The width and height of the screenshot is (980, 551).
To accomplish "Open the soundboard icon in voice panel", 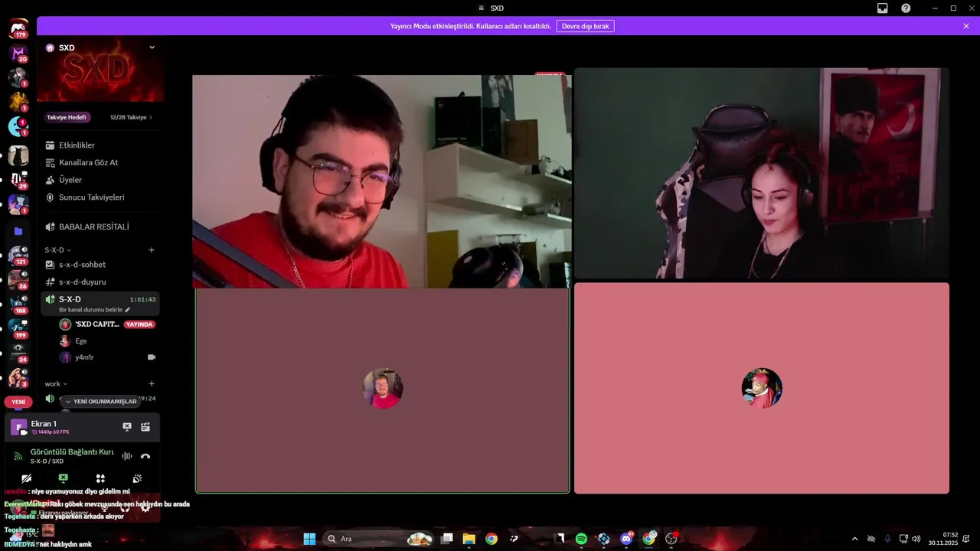I will (x=137, y=478).
